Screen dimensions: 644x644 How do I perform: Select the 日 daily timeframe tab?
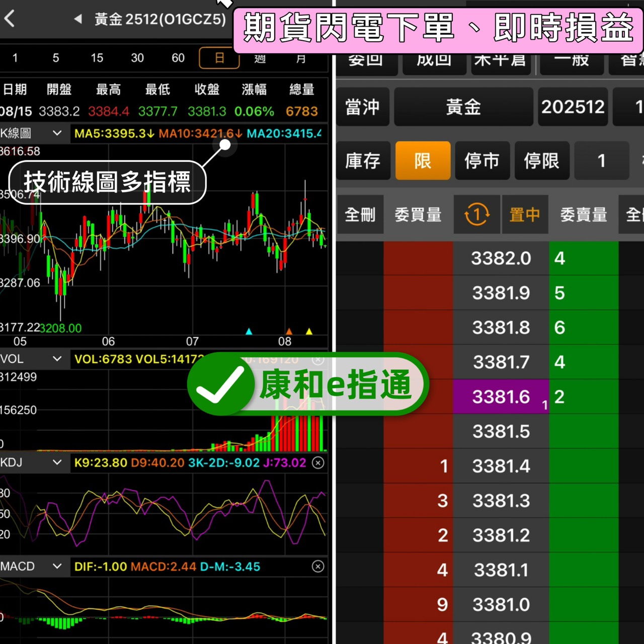pos(219,58)
